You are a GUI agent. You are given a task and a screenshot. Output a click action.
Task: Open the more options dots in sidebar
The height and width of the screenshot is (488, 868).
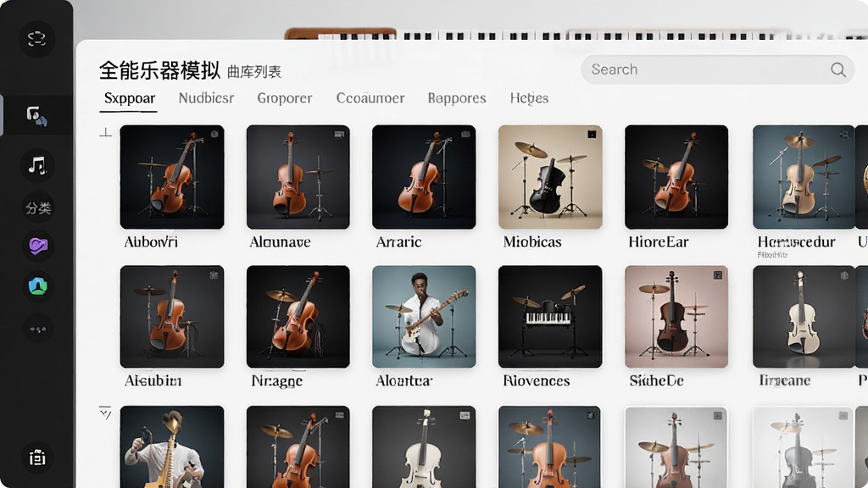[37, 330]
